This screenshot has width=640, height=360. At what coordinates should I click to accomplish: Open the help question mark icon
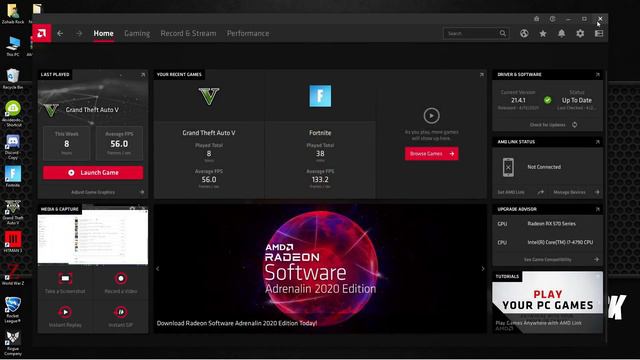tap(552, 19)
